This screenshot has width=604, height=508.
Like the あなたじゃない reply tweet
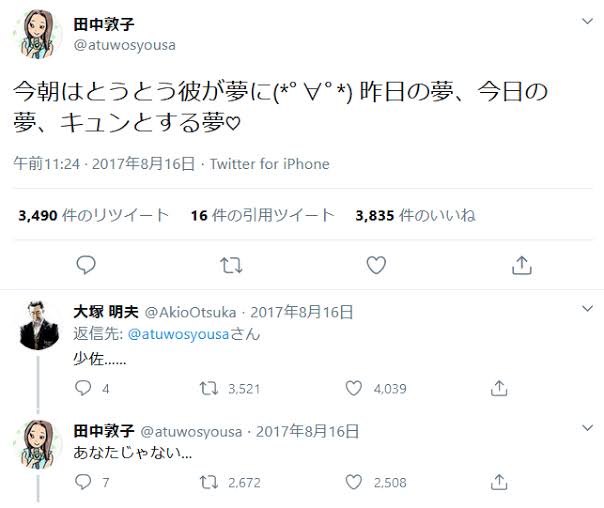pyautogui.click(x=354, y=482)
